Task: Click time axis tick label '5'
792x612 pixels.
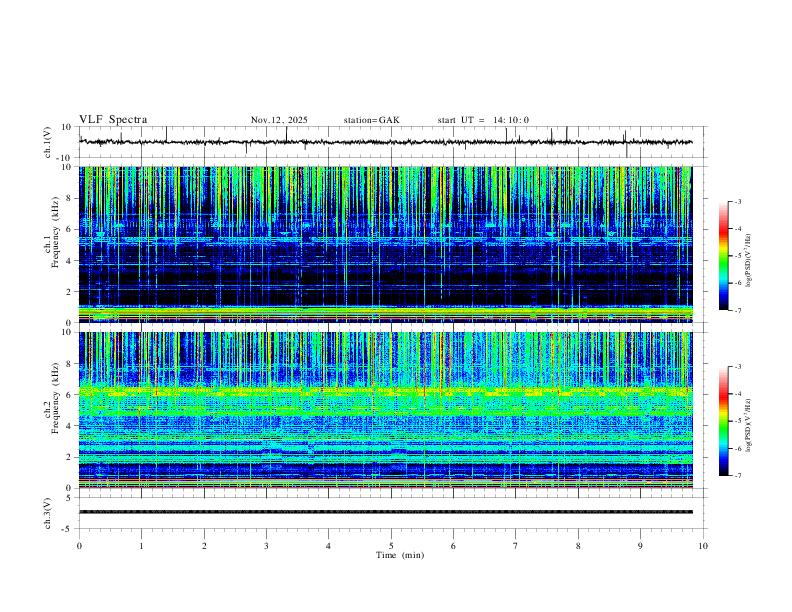Action: click(391, 546)
